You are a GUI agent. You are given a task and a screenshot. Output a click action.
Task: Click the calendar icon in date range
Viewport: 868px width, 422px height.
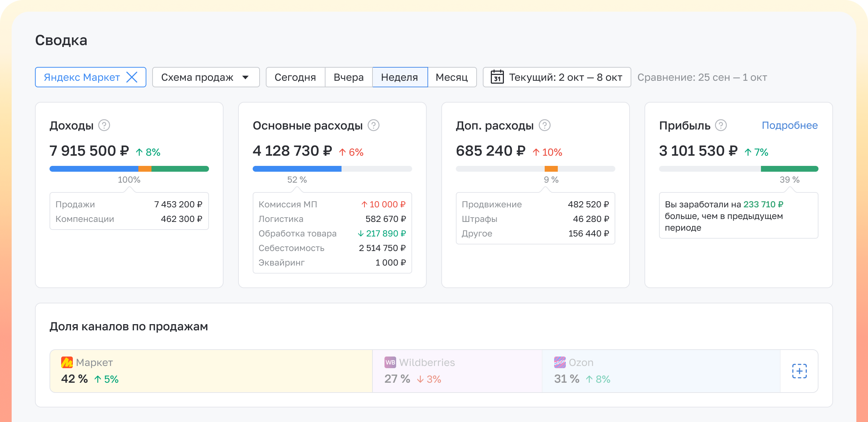click(497, 77)
